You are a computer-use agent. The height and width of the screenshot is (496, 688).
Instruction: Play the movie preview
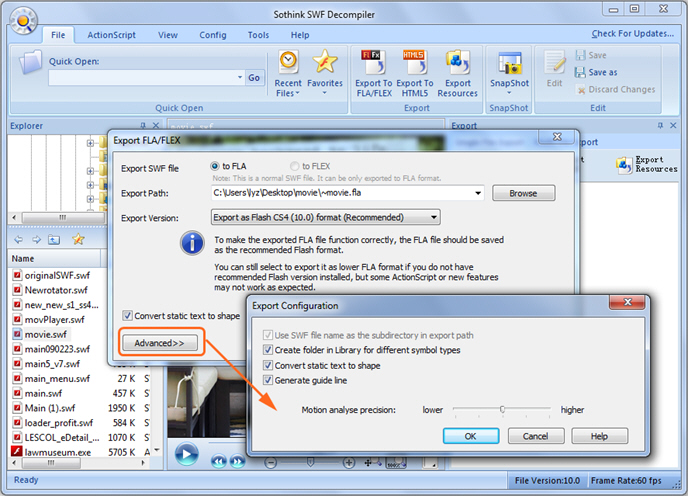click(x=186, y=454)
